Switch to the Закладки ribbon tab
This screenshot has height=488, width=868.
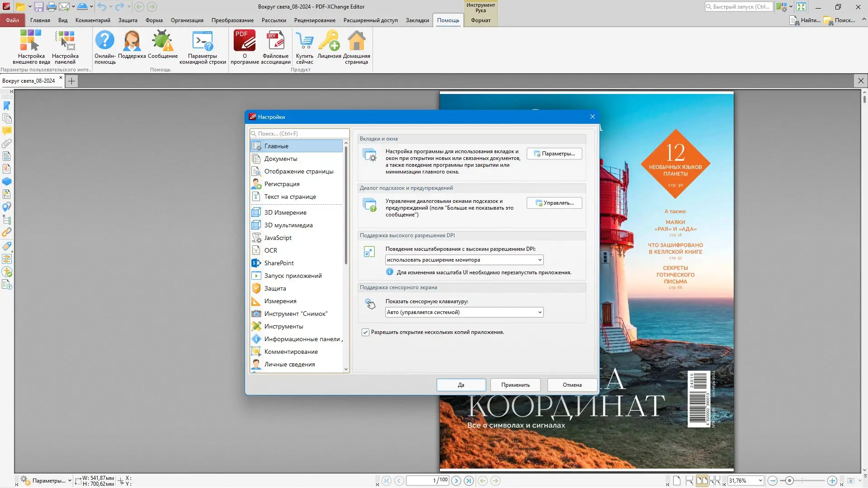coord(417,20)
